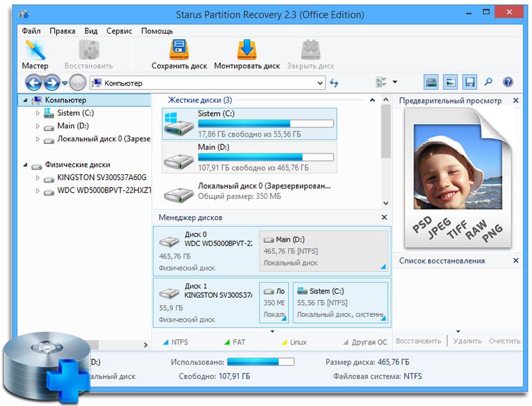Click the greyed up-level round button
Screen dimensions: 532x406
pyautogui.click(x=78, y=82)
